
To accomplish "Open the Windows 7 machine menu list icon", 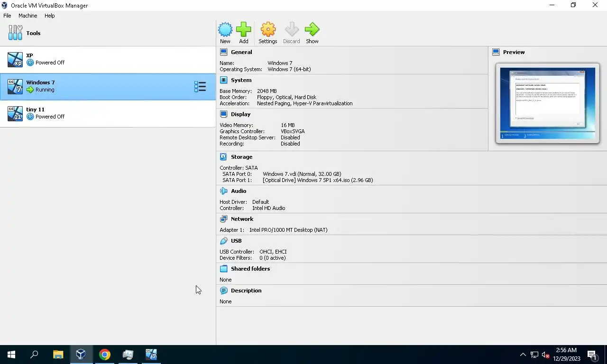I will coord(200,86).
